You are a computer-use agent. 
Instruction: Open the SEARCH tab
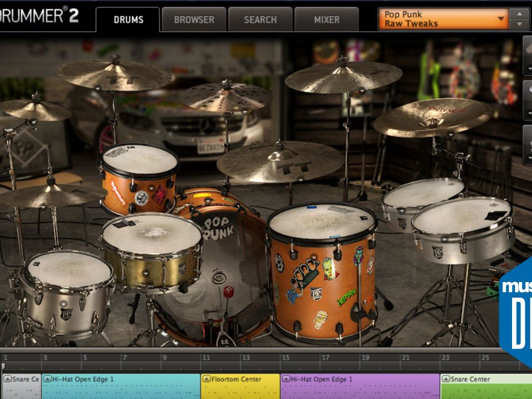[x=260, y=19]
